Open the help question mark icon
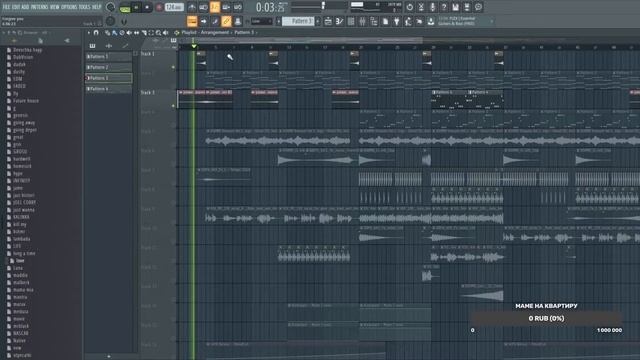This screenshot has width=640, height=360. point(444,7)
